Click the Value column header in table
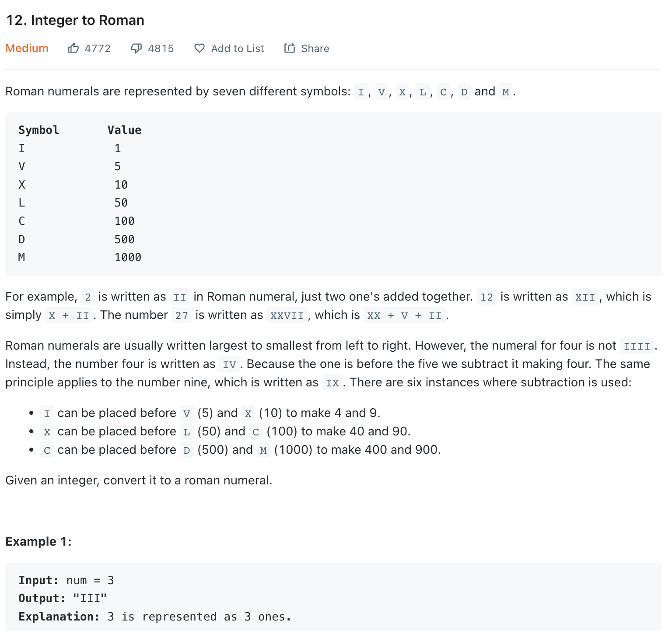 point(124,130)
